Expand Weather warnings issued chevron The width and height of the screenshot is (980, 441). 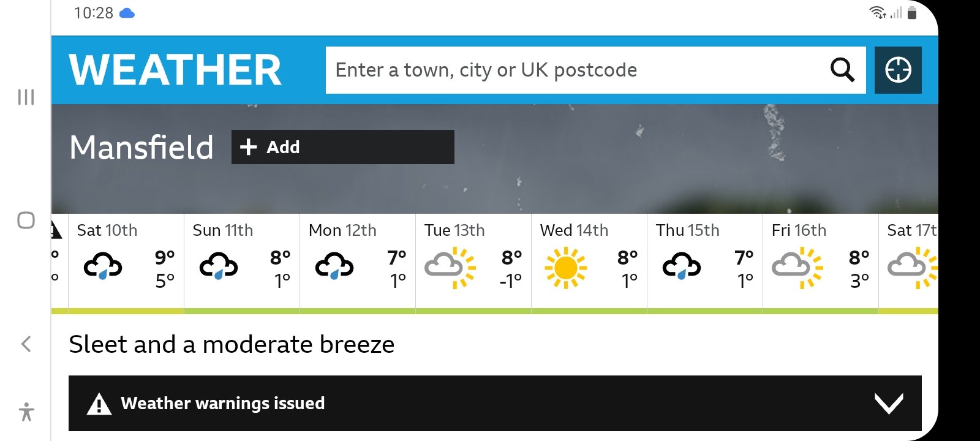[889, 403]
